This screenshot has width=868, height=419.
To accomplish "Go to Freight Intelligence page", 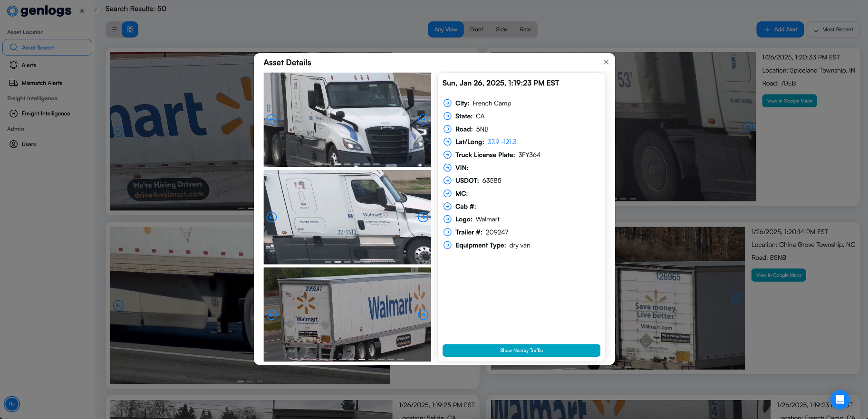I will click(x=45, y=114).
